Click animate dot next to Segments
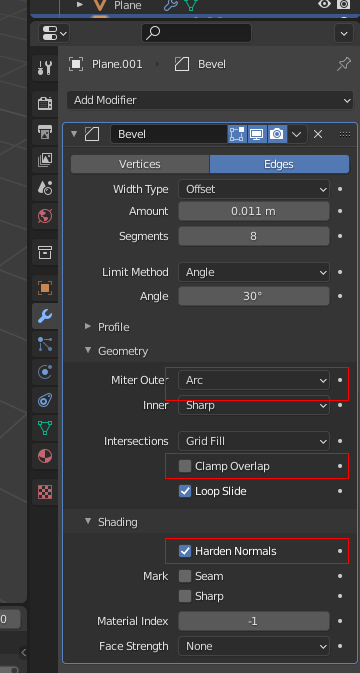This screenshot has height=673, width=360. tap(340, 236)
